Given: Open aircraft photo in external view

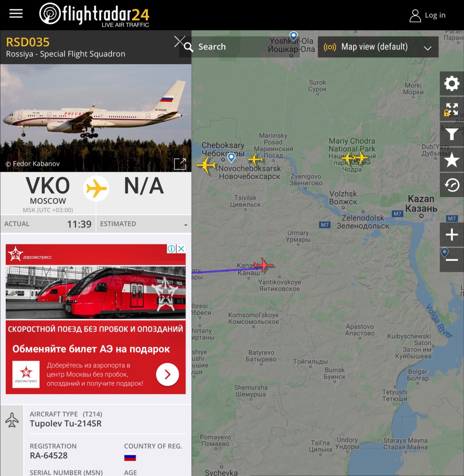Looking at the screenshot, I should (x=180, y=164).
